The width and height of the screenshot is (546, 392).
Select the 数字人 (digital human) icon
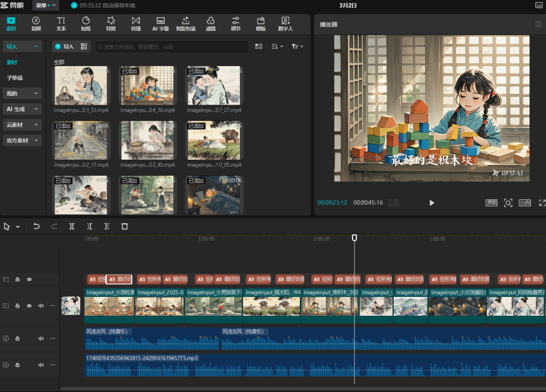[x=285, y=23]
